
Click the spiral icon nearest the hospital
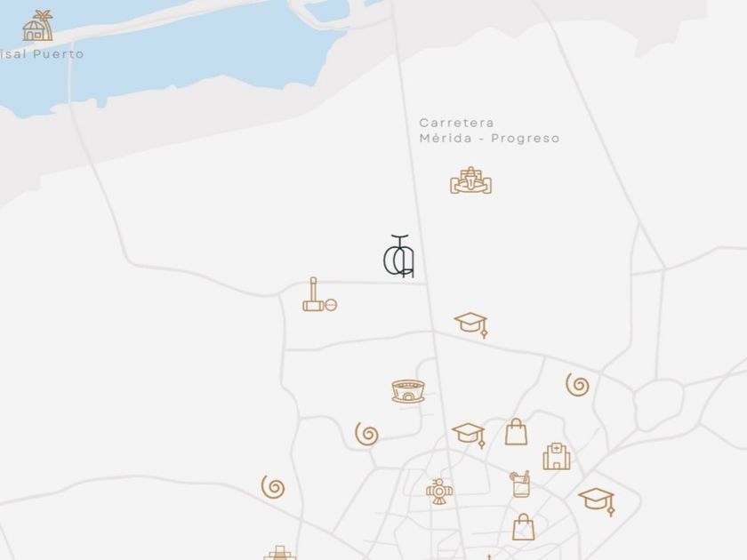coord(577,385)
